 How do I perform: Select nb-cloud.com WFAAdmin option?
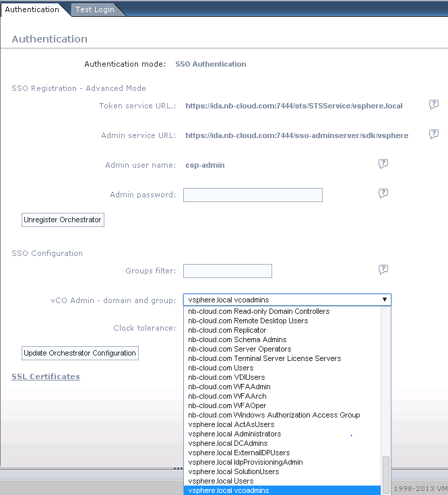pyautogui.click(x=282, y=387)
